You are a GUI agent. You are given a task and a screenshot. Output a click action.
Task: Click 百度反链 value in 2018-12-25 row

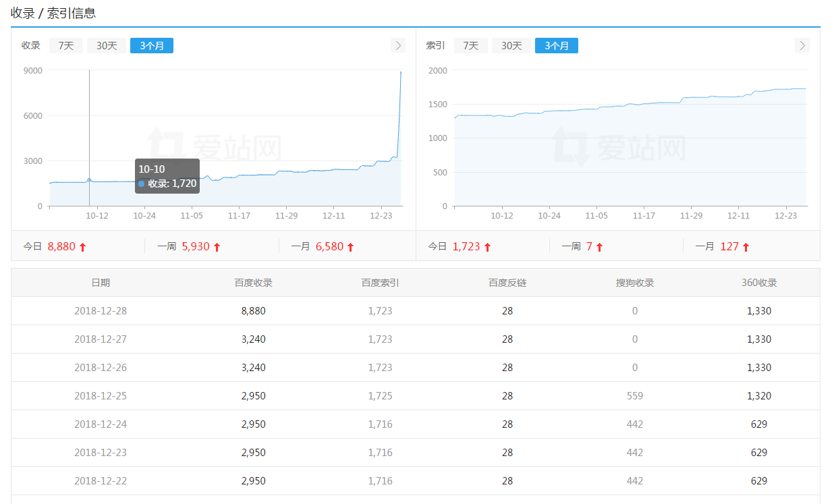click(507, 396)
